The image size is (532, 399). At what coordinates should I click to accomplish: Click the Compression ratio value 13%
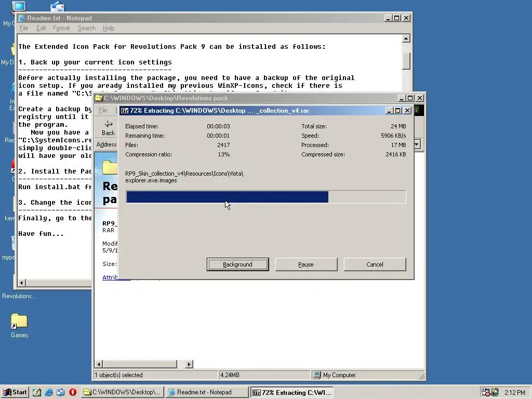[x=223, y=154]
